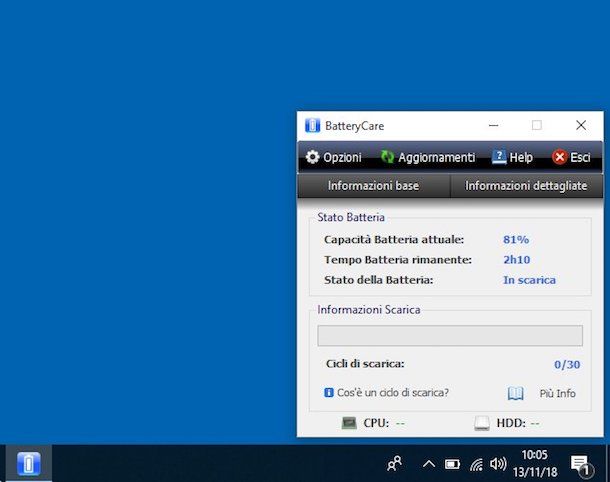The image size is (610, 482).
Task: Click the 'Stato Batteria' group heading
Action: tap(351, 217)
